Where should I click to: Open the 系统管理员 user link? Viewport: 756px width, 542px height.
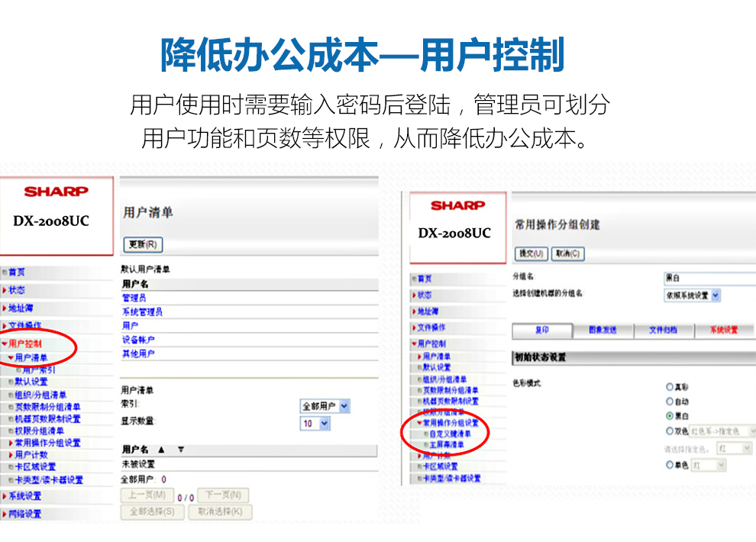pyautogui.click(x=142, y=311)
